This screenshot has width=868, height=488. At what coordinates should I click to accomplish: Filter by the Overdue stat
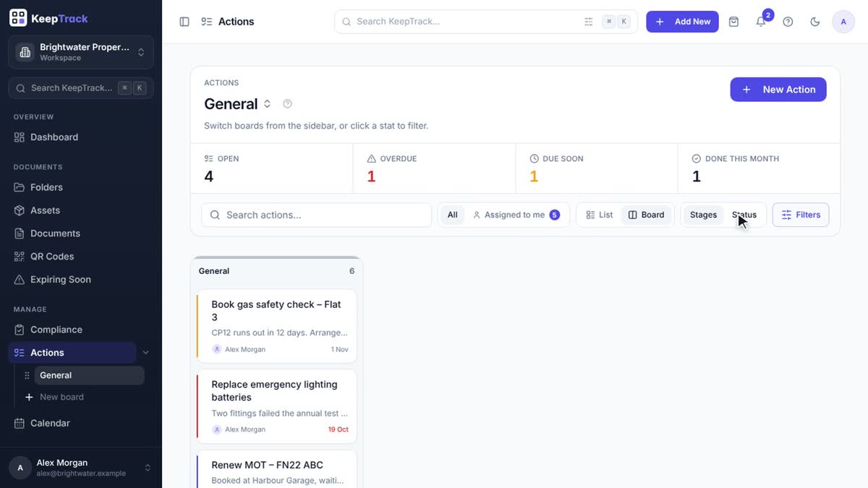[x=434, y=168]
